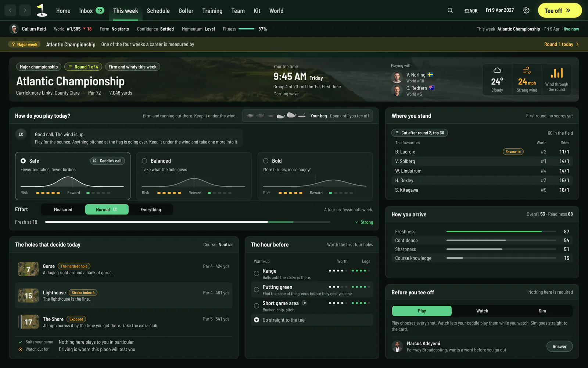Choose the Putting green warm-up
The image size is (588, 368).
pos(312,290)
